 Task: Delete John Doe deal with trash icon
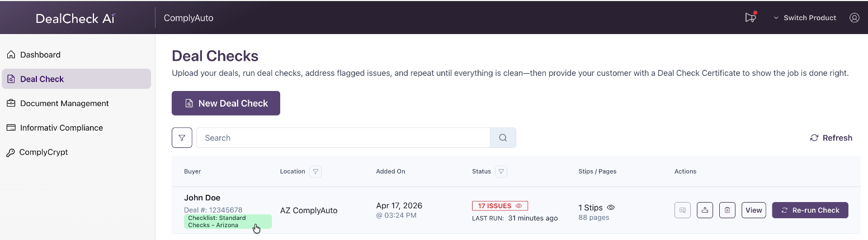[x=727, y=210]
